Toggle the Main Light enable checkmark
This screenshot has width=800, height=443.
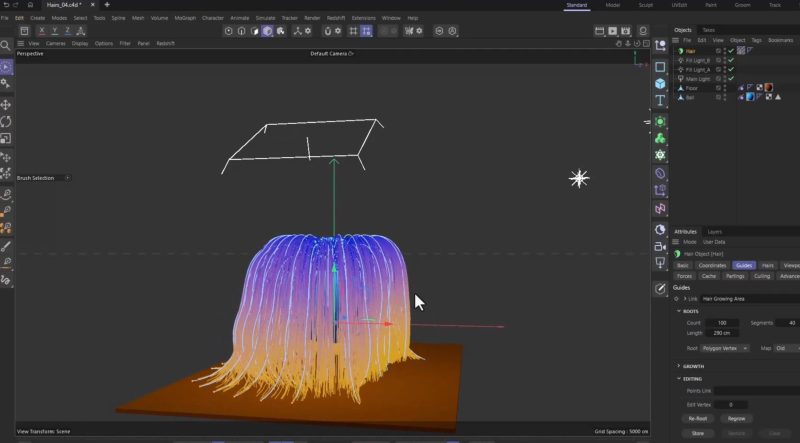[731, 79]
